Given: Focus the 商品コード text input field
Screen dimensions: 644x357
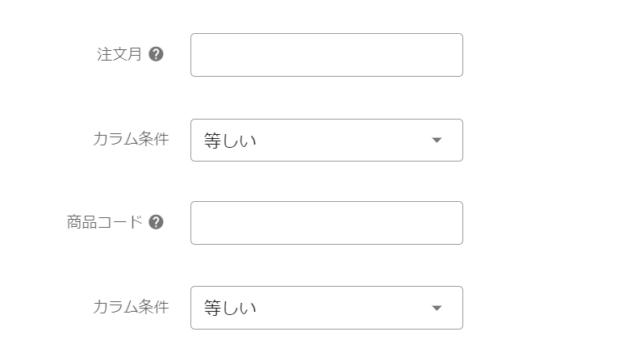Looking at the screenshot, I should click(x=326, y=223).
